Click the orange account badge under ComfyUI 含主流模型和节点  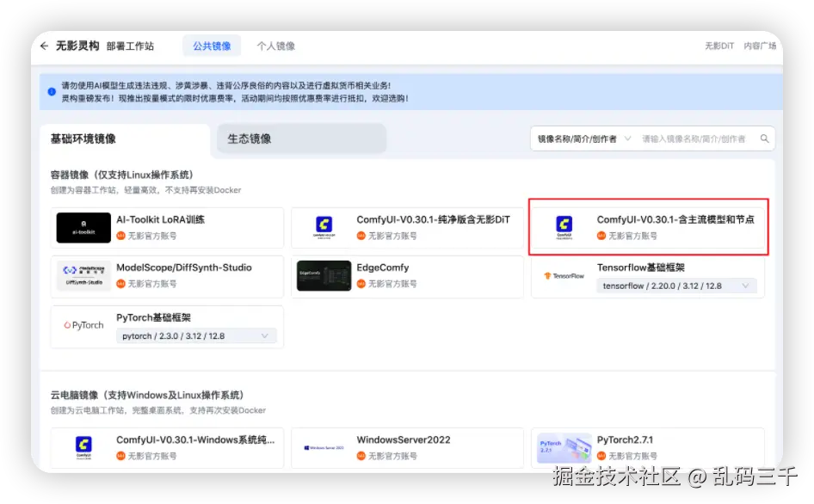[x=601, y=236]
